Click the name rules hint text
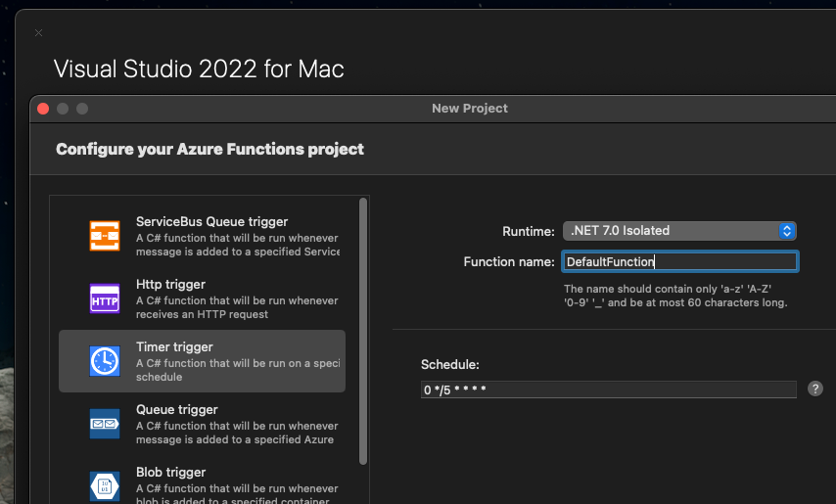836x504 pixels. click(x=675, y=296)
